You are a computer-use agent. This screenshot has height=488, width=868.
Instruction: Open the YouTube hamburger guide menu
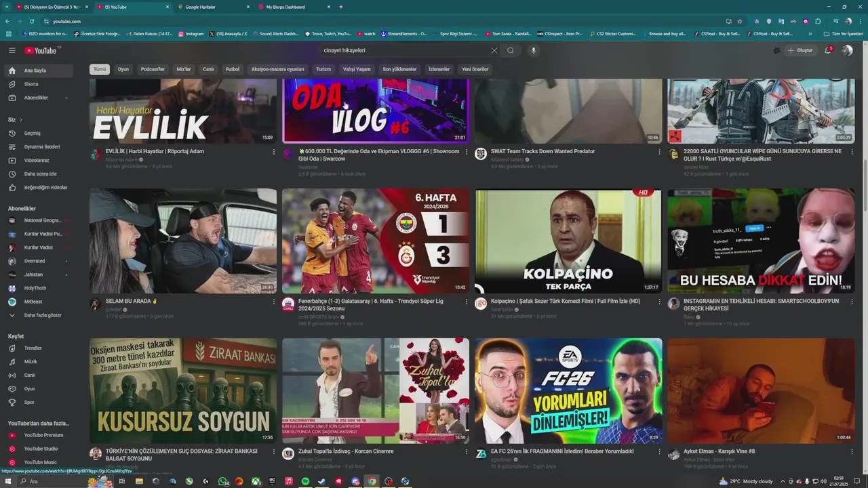coord(12,50)
